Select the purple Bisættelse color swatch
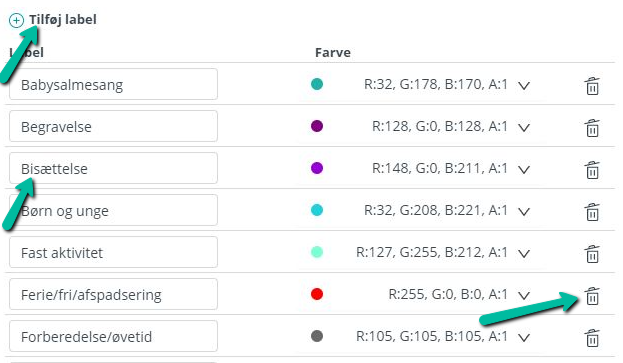The image size is (623, 363). click(x=317, y=168)
